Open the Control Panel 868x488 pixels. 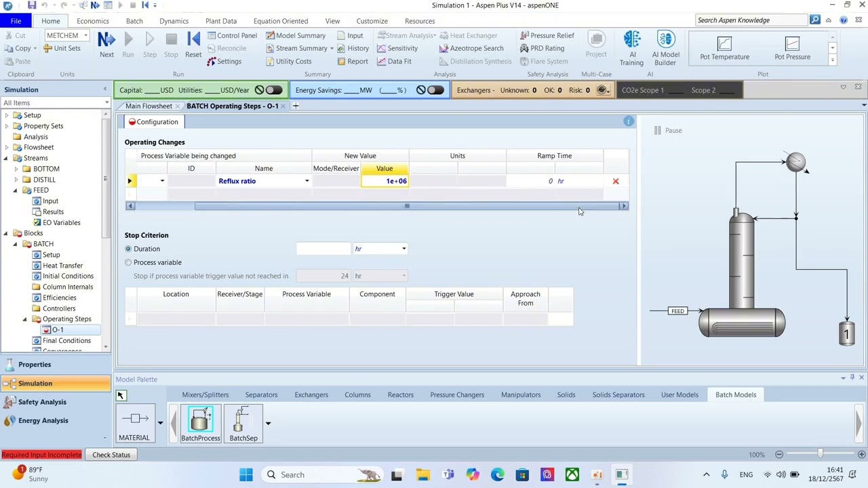click(232, 35)
